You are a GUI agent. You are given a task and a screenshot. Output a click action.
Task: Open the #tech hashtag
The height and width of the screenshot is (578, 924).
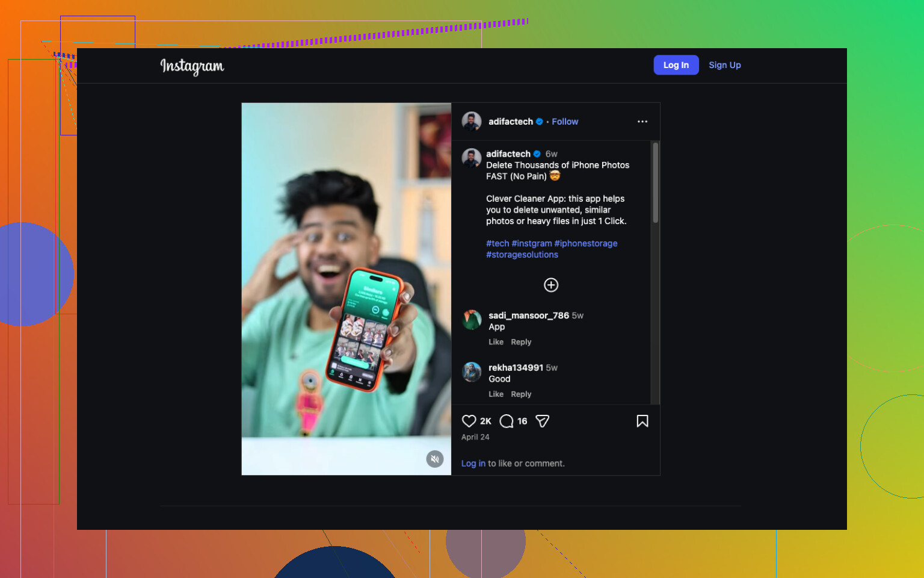click(497, 243)
